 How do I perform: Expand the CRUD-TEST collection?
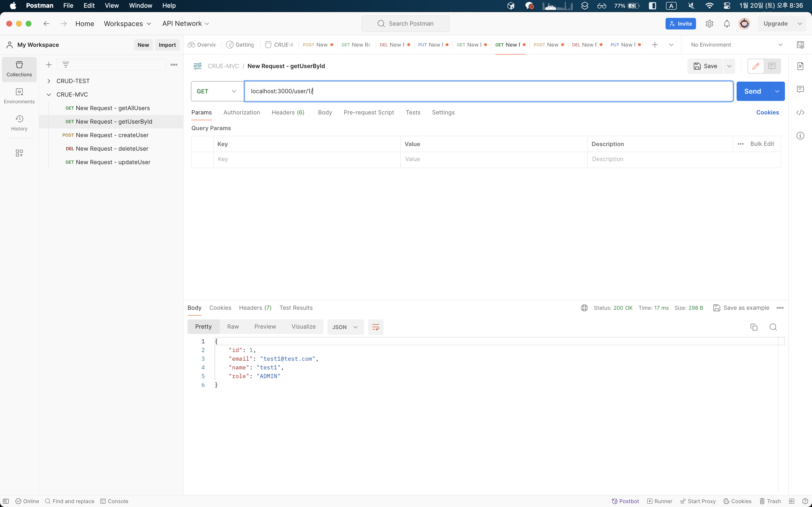(x=49, y=81)
